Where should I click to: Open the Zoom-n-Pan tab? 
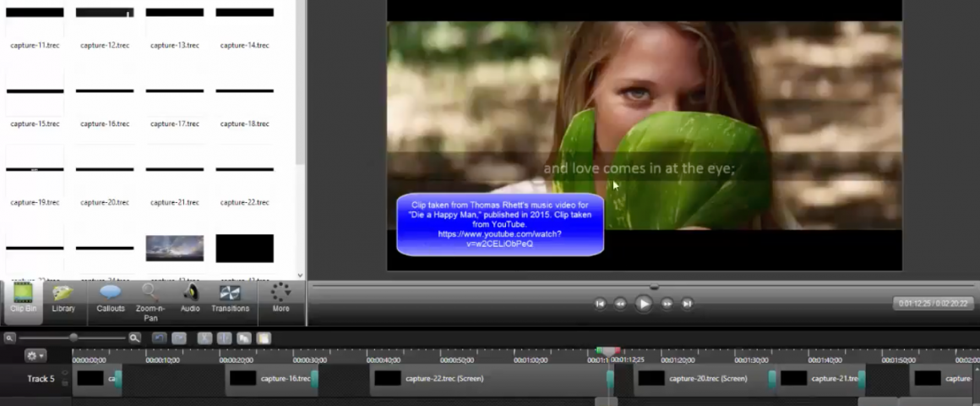(x=150, y=302)
